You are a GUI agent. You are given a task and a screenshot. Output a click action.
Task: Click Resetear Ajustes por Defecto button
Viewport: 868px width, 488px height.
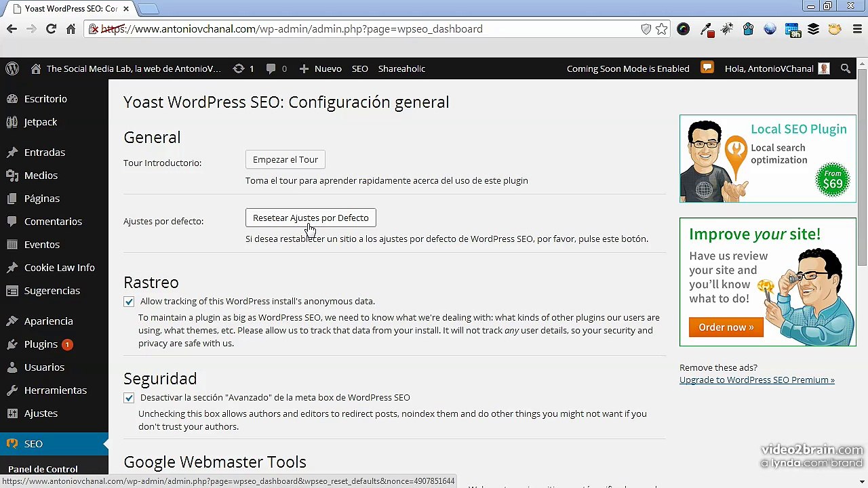click(x=311, y=218)
